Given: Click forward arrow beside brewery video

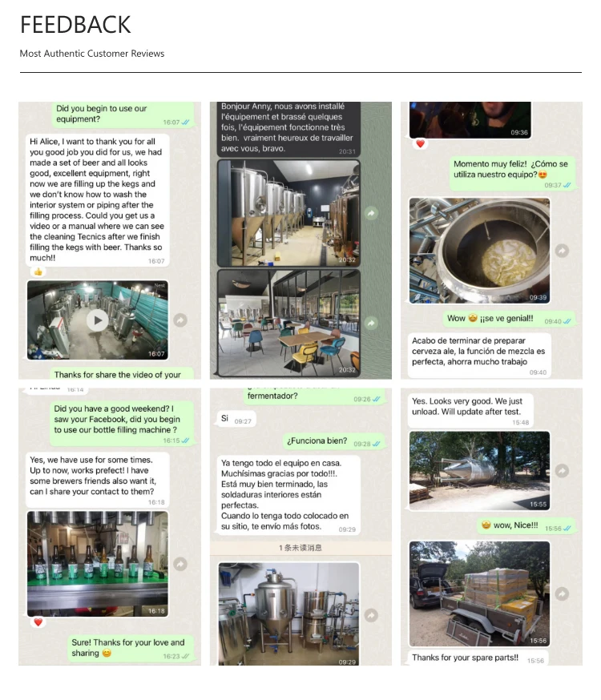Looking at the screenshot, I should coord(180,320).
